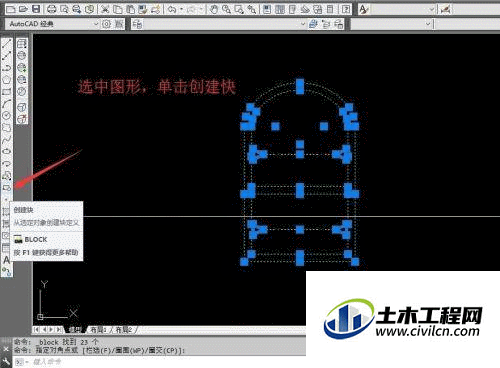Open the undo history dropdown arrow

pos(181,9)
